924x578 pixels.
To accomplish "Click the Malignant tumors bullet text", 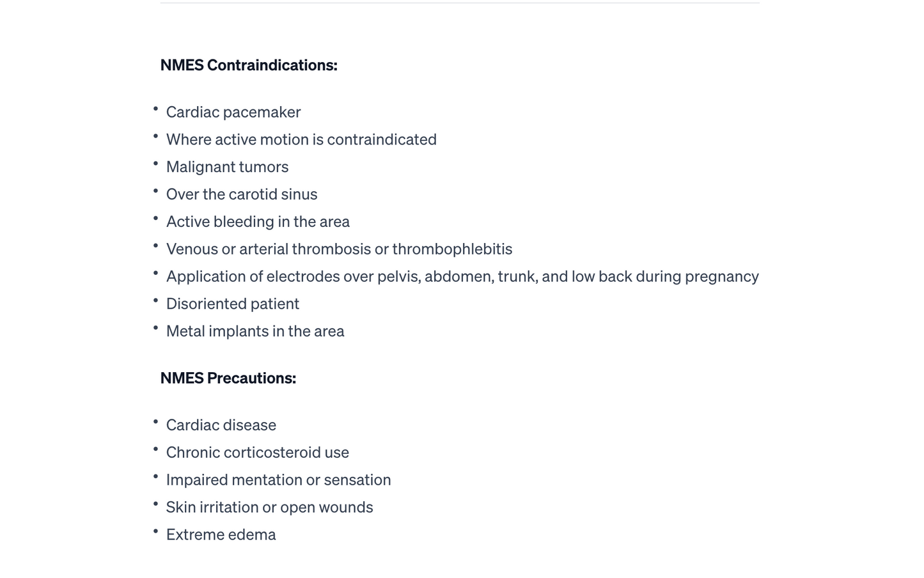I will [227, 168].
